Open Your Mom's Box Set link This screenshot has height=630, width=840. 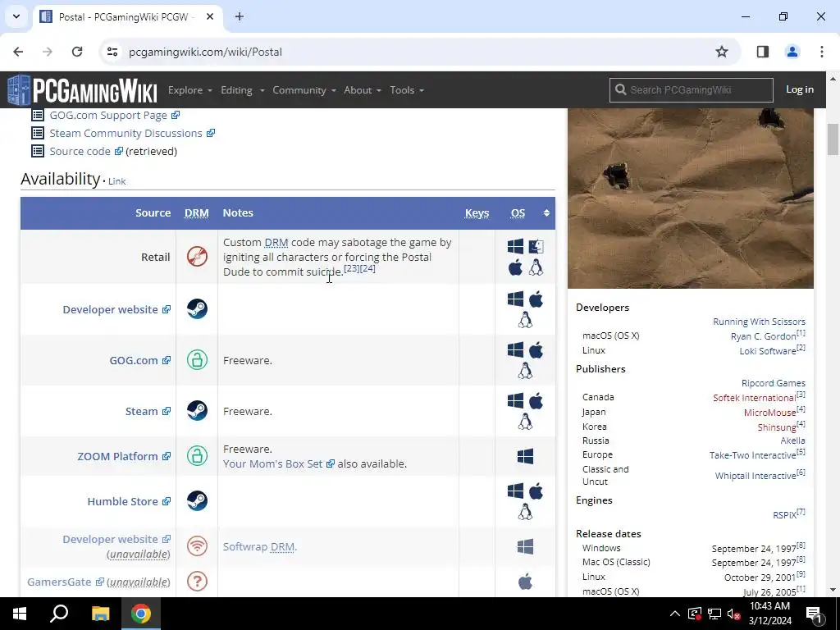(279, 463)
